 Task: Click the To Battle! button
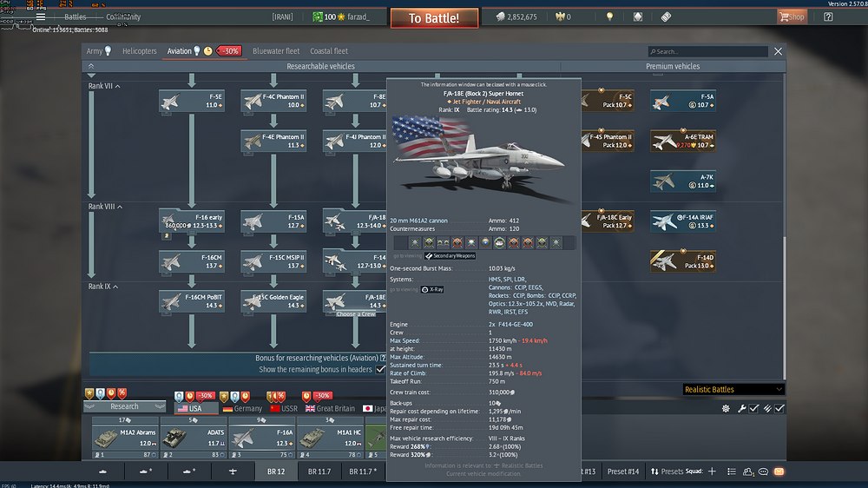pyautogui.click(x=434, y=17)
